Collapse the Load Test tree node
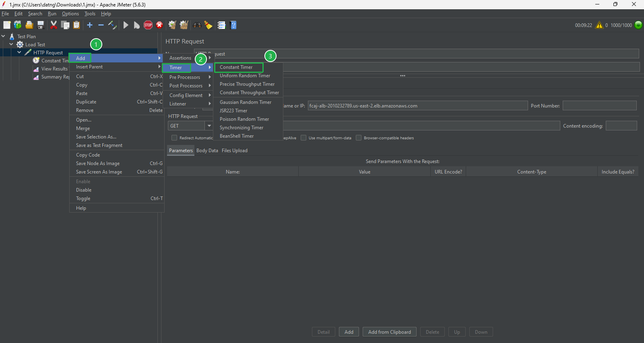Screen dimensions: 644x343 point(11,45)
